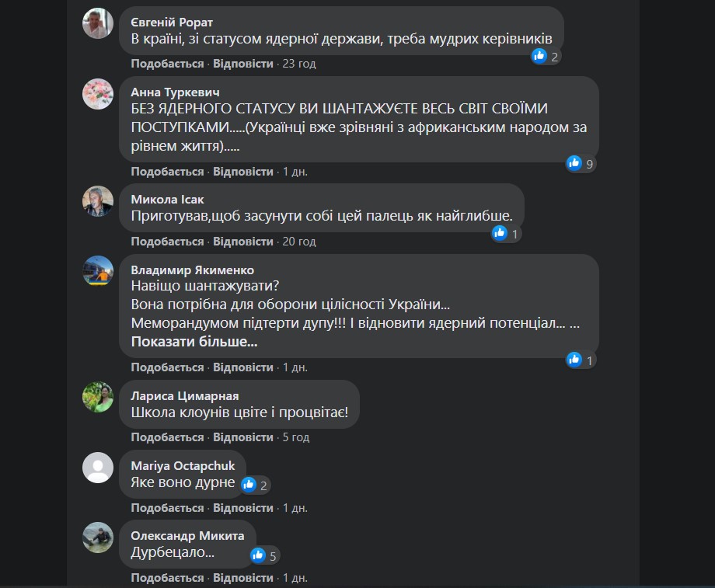Like Олександр Микита's comment via Подобається
This screenshot has width=715, height=588.
pyautogui.click(x=167, y=578)
